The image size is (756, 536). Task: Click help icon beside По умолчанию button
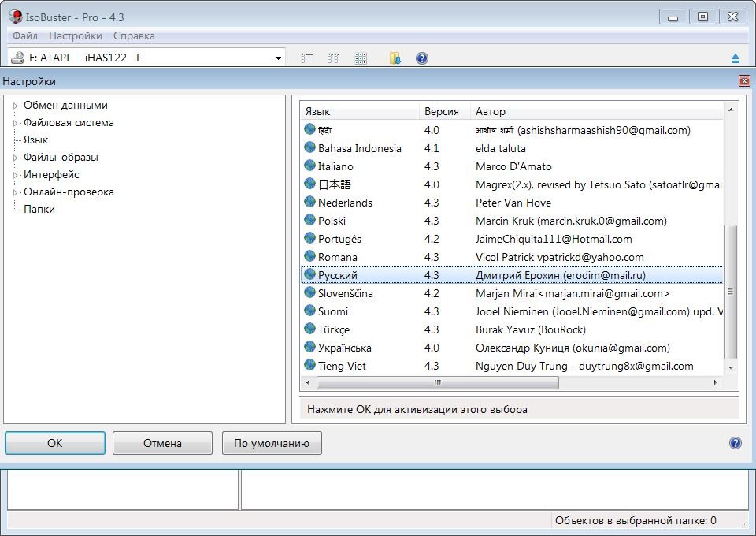(736, 443)
